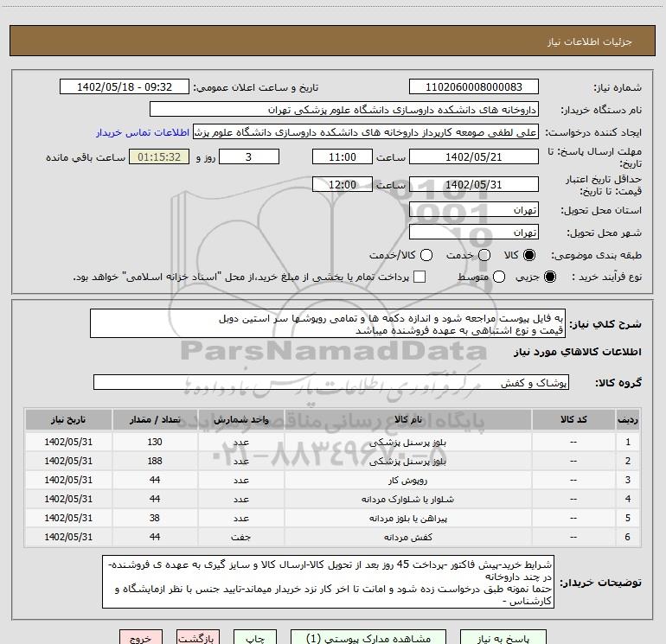Click the remaining days field showing 3

point(249,157)
